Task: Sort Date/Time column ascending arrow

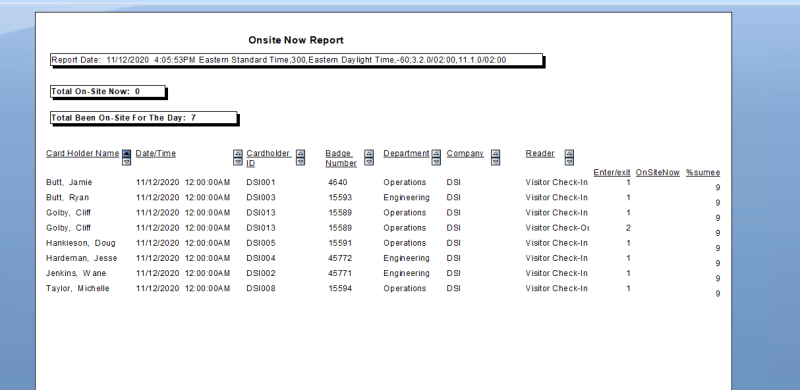Action: (x=237, y=154)
